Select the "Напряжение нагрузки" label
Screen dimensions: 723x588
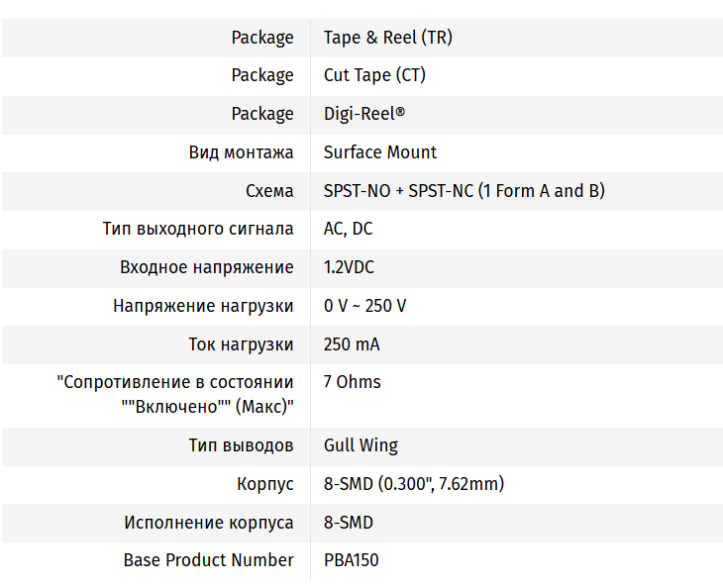click(203, 306)
